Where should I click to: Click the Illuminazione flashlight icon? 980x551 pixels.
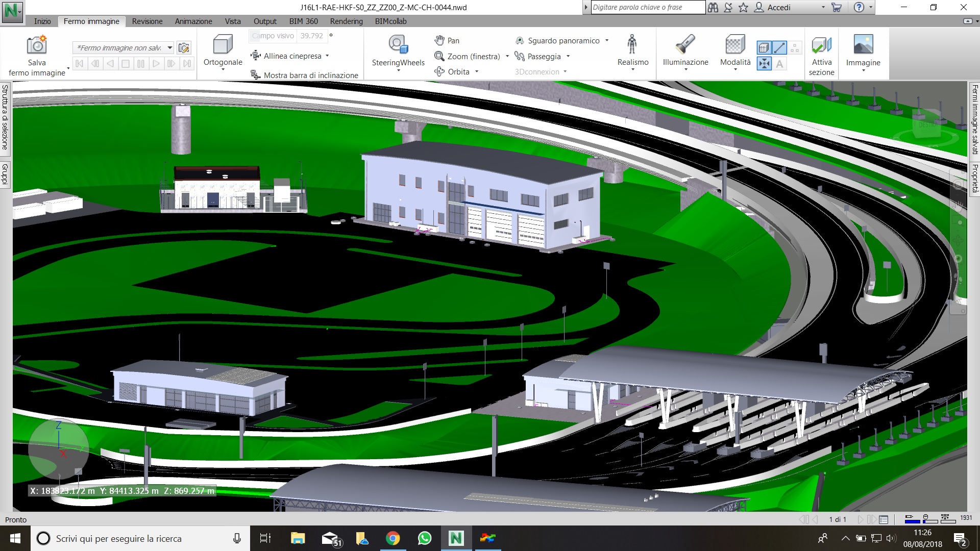click(685, 45)
